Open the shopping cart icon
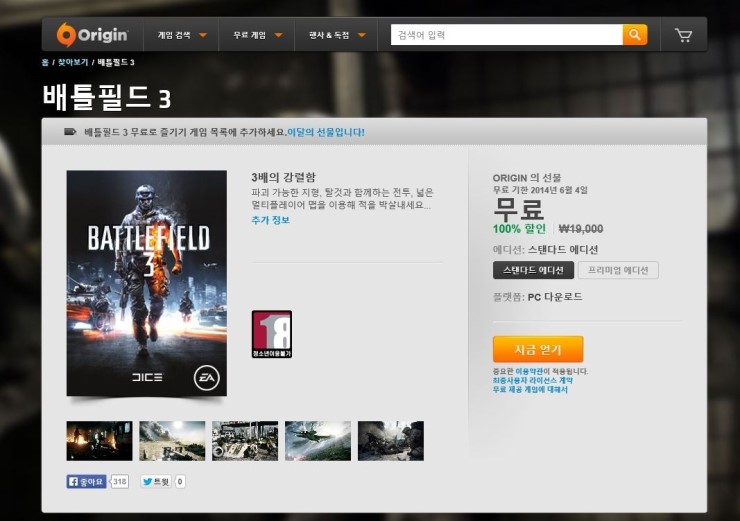The height and width of the screenshot is (521, 740). (683, 35)
